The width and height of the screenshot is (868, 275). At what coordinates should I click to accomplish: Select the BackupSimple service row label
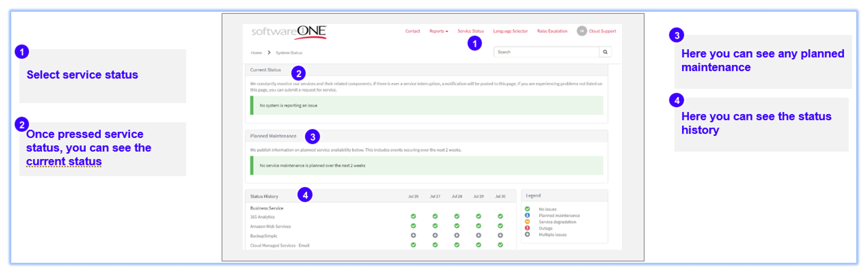point(264,236)
